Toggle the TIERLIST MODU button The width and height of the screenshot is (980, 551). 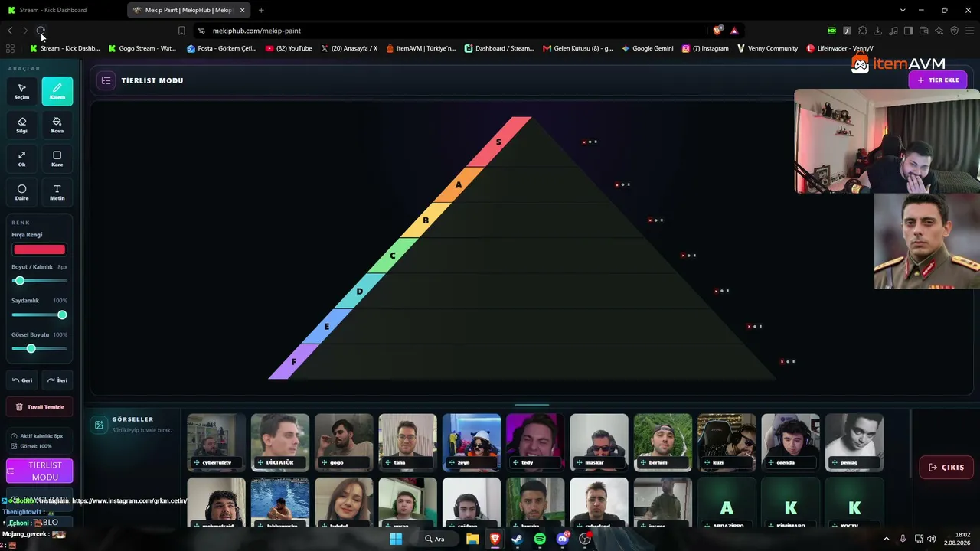(x=40, y=471)
